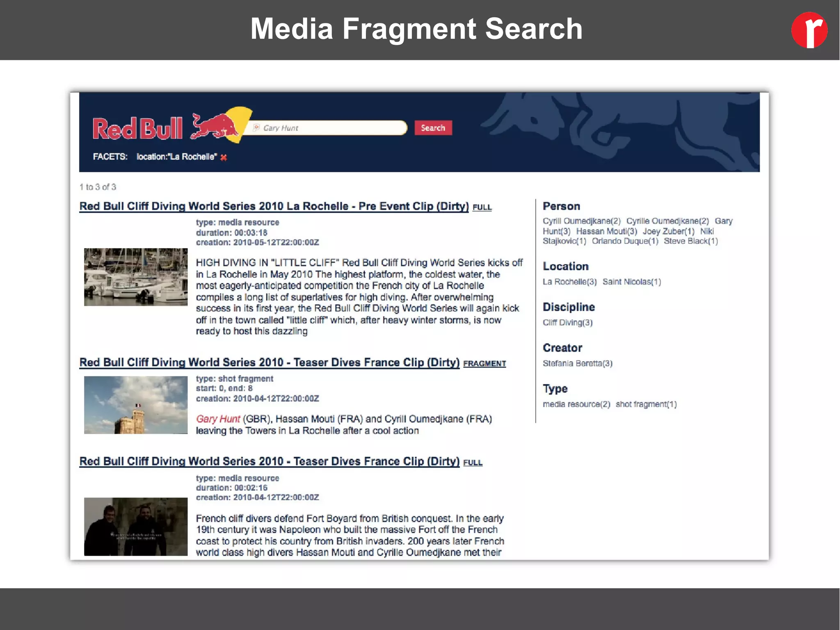Select the Cliff Diving(3) discipline facet
Image resolution: width=840 pixels, height=630 pixels.
pyautogui.click(x=568, y=323)
